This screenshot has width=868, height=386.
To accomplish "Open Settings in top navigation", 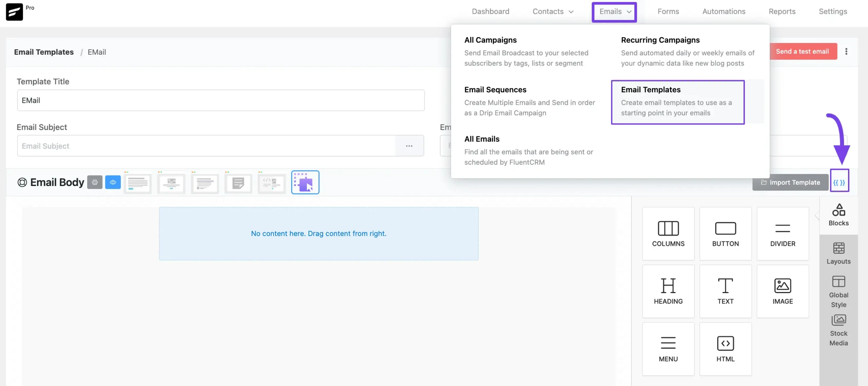I will pos(833,12).
